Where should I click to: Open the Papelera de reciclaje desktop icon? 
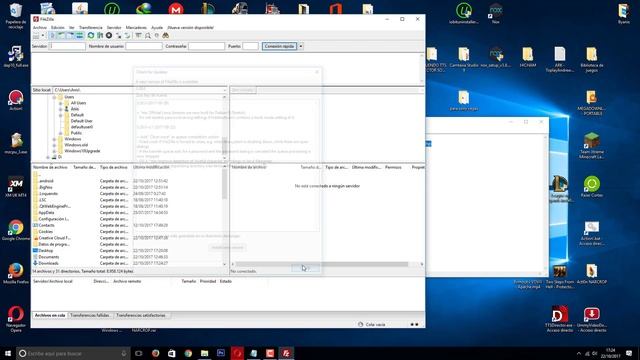(x=16, y=16)
